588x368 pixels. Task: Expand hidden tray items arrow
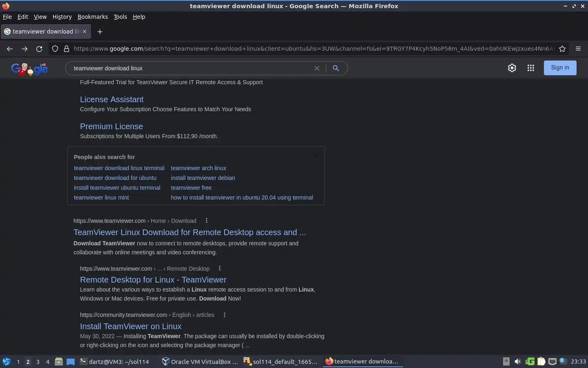point(506,361)
